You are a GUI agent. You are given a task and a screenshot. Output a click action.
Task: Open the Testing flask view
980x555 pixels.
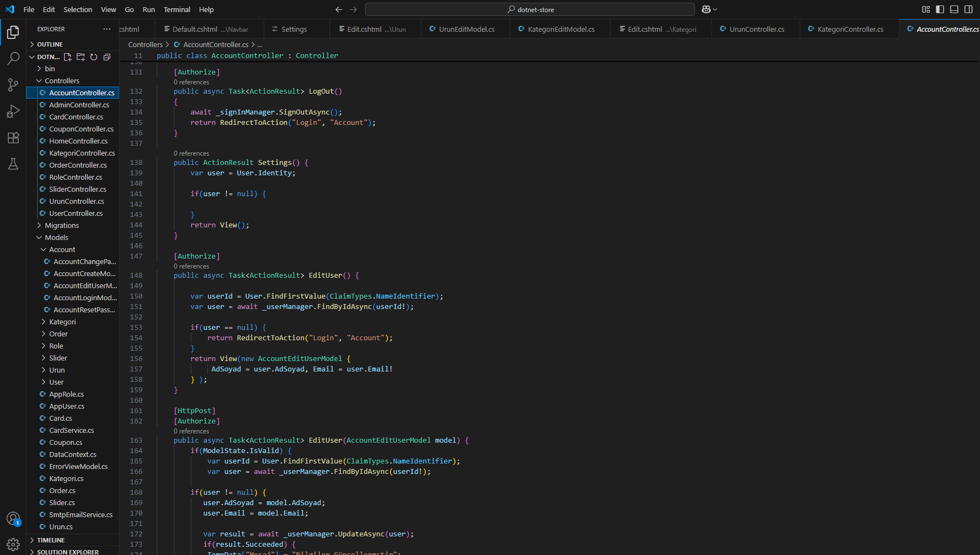point(13,164)
